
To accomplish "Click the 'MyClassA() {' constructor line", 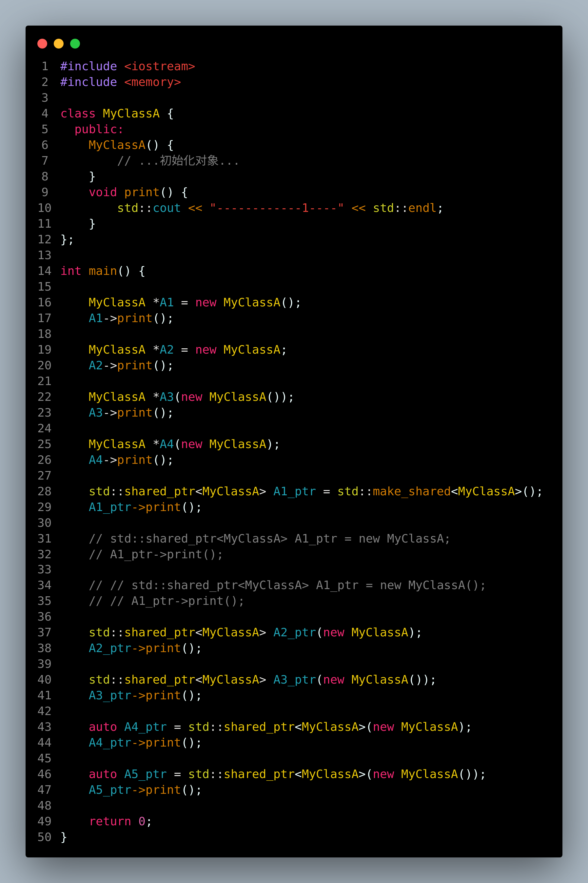I will coord(131,145).
